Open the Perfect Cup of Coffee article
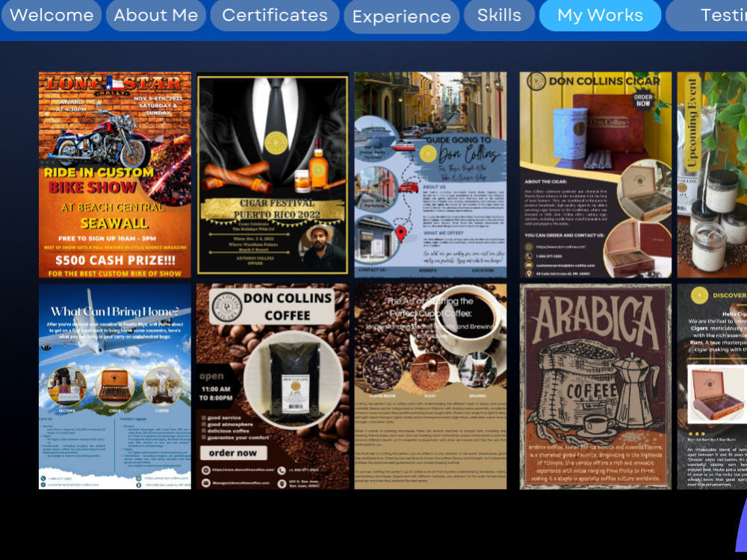The height and width of the screenshot is (560, 747). coord(430,387)
